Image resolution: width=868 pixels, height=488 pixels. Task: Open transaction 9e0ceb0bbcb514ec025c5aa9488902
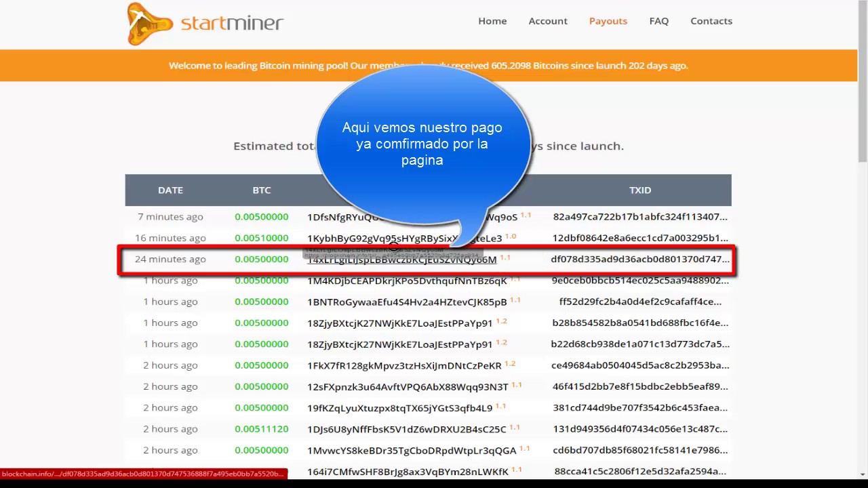click(640, 281)
